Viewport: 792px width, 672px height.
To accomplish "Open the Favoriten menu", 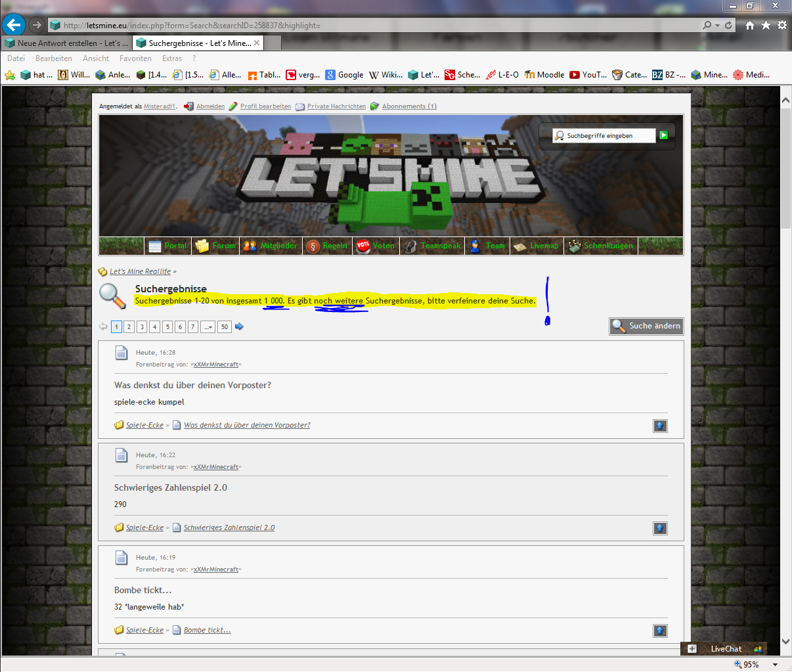I will point(135,58).
